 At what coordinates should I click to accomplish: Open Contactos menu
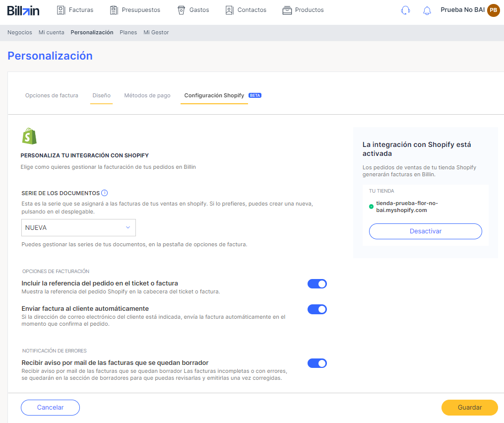tap(246, 10)
